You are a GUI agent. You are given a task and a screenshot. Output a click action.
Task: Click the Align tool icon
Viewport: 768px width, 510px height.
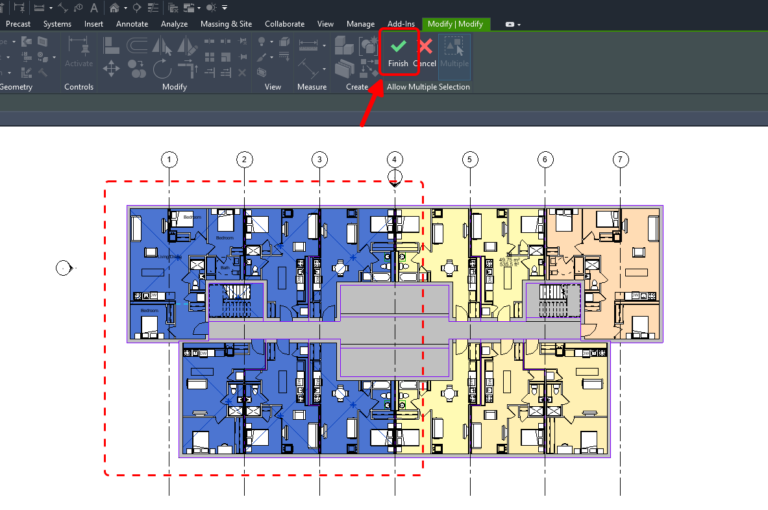click(111, 46)
